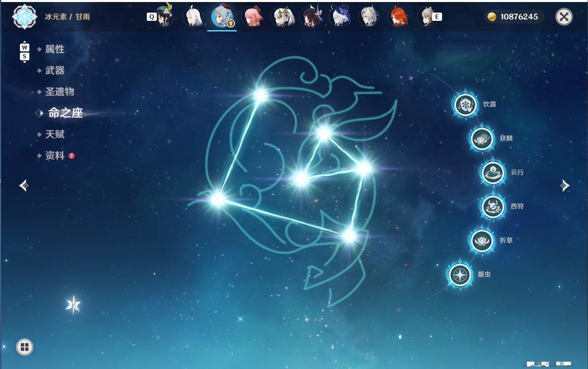
Task: Open the 履虫 constellation node
Action: [x=460, y=275]
